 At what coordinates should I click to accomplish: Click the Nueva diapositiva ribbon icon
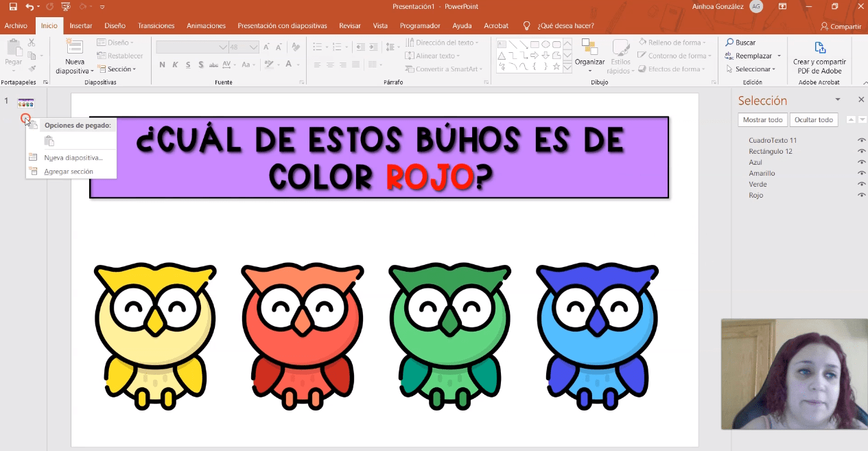pyautogui.click(x=74, y=47)
